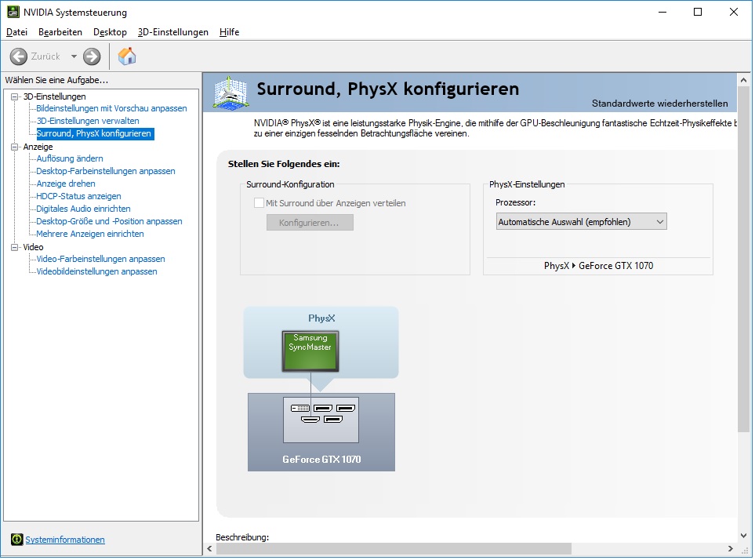
Task: Click the 'Surround-Konfiguration' group label
Action: coord(290,184)
